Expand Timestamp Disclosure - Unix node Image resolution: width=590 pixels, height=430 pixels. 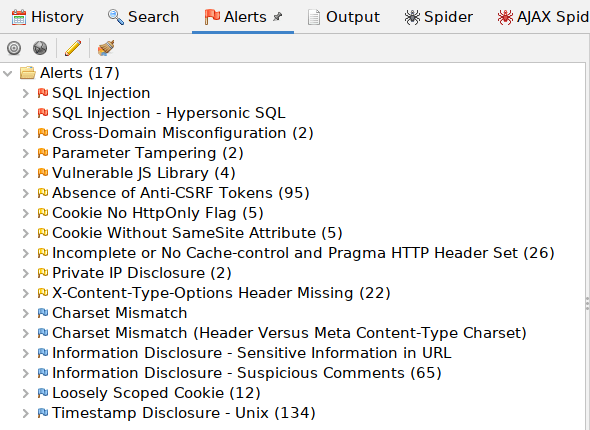[25, 413]
